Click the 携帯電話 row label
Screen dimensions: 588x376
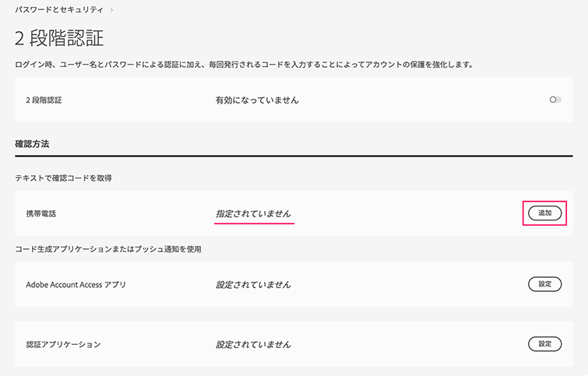41,213
